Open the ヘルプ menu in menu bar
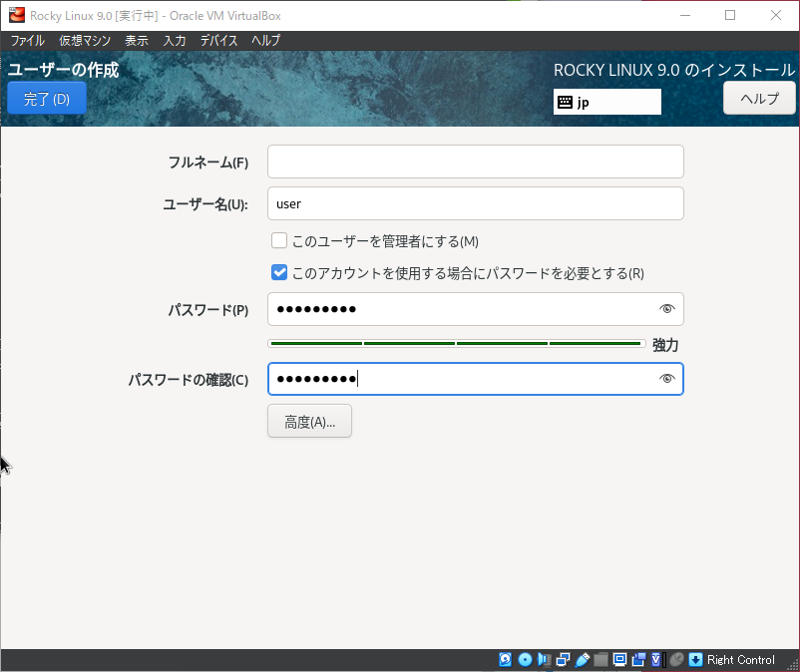800x672 pixels. click(265, 40)
